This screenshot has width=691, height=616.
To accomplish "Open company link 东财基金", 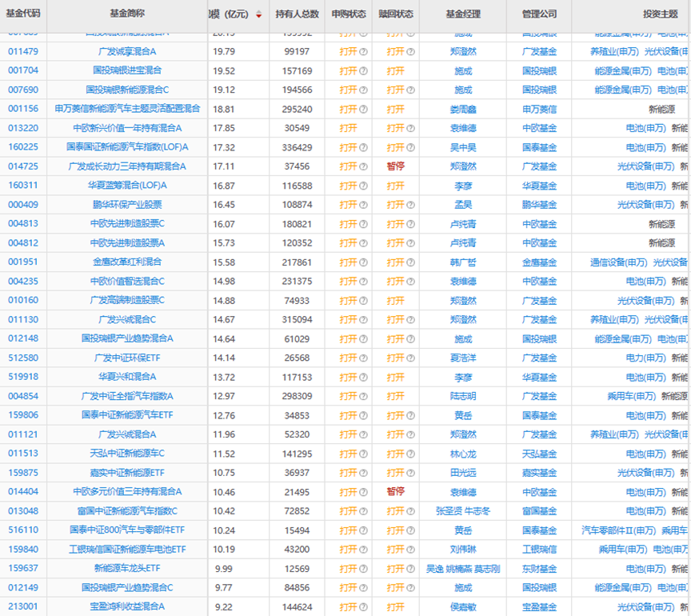I will tap(539, 569).
